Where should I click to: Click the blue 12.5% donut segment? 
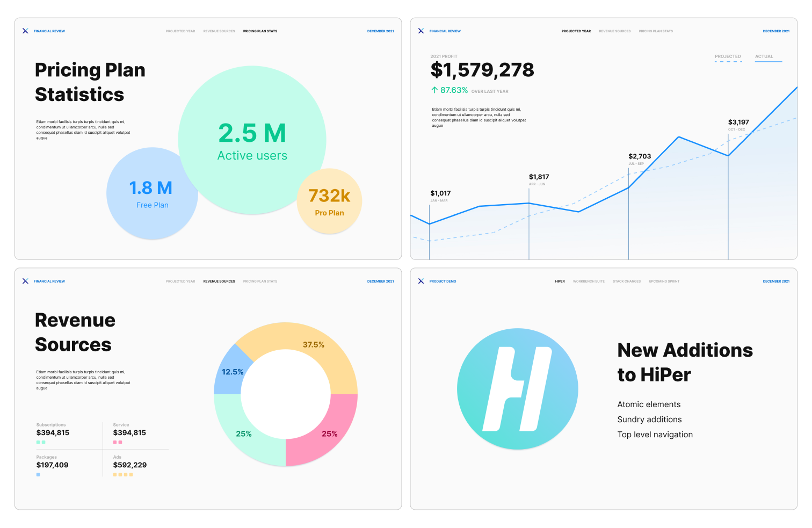click(232, 372)
